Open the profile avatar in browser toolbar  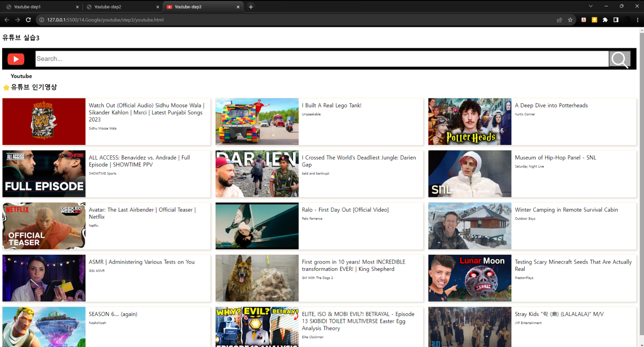click(x=627, y=20)
